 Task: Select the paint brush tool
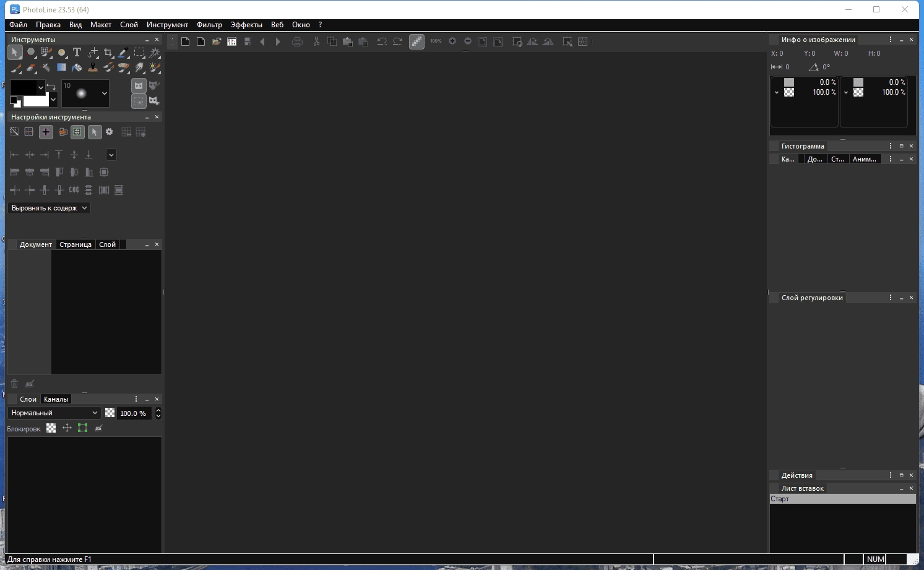point(16,67)
